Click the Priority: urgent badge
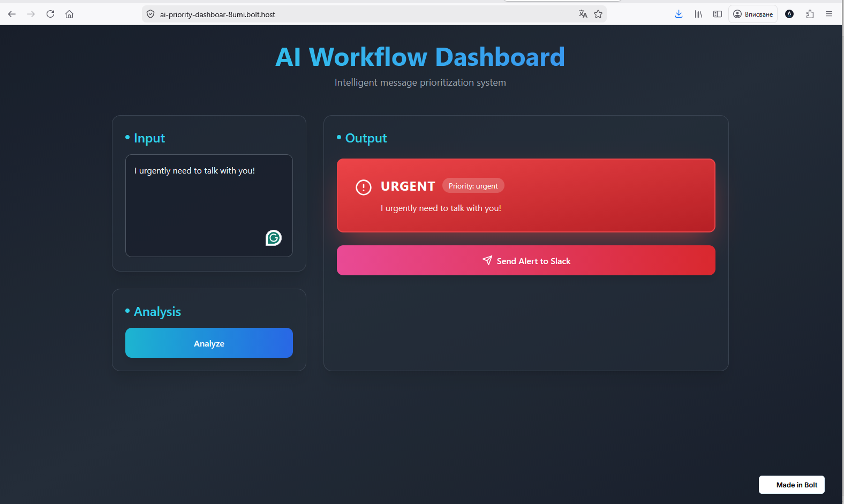 tap(473, 186)
